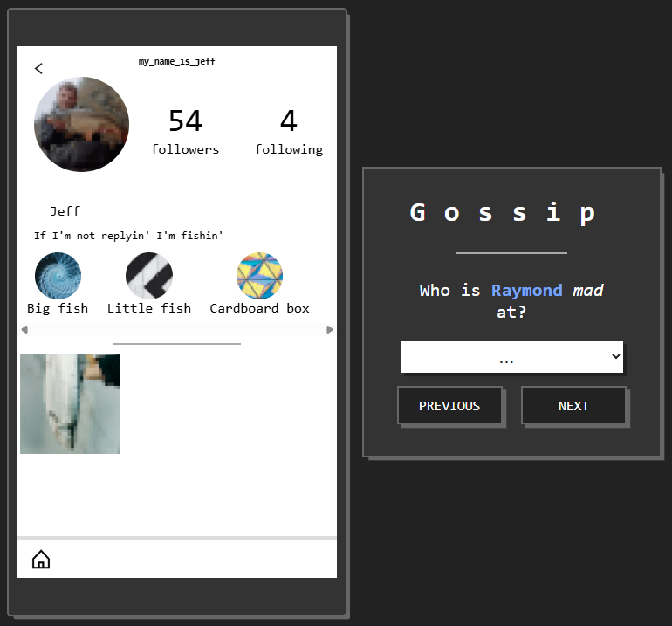Click the dropdown chevron arrow
This screenshot has width=672, height=626.
click(x=616, y=356)
